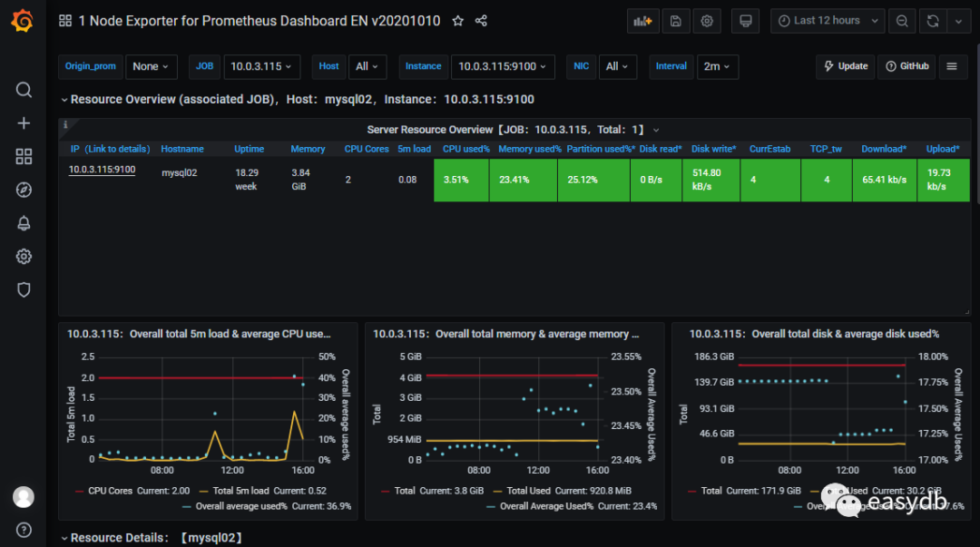980x547 pixels.
Task: Open the search icon in sidebar
Action: [24, 90]
